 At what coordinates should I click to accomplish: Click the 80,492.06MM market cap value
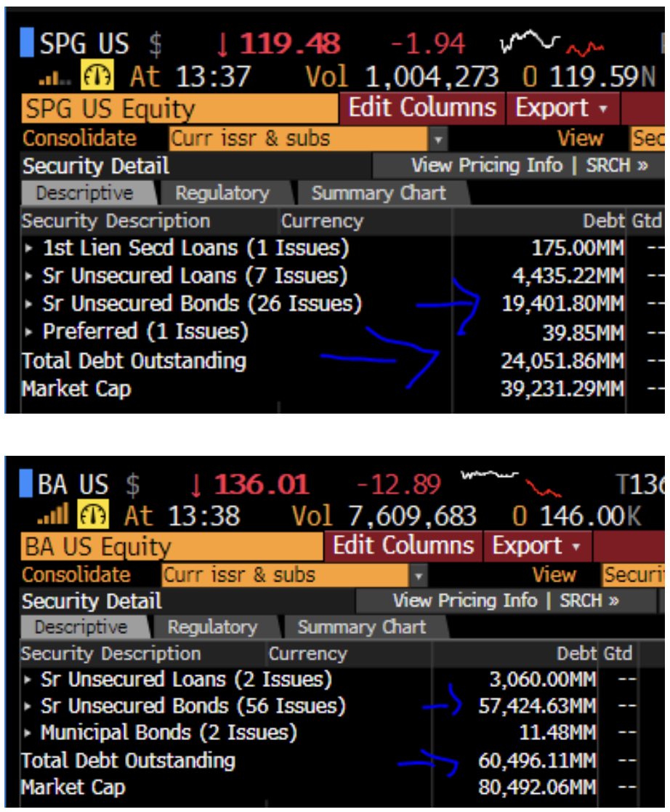(x=538, y=788)
